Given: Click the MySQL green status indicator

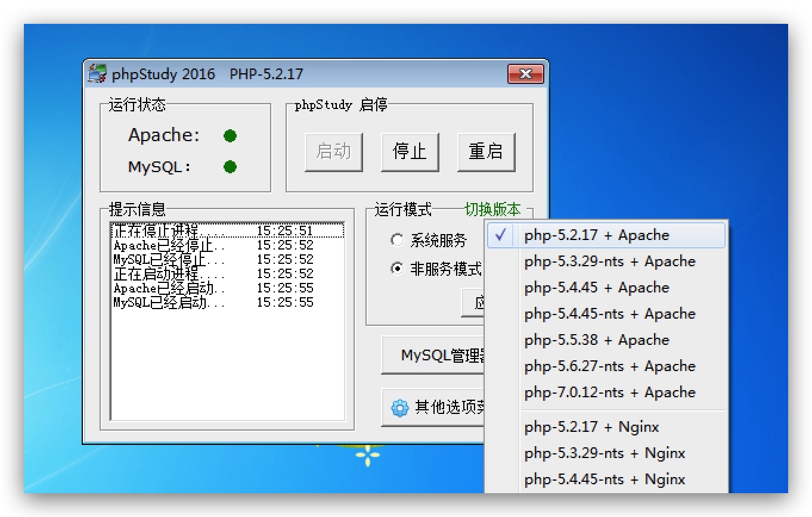Looking at the screenshot, I should point(230,167).
